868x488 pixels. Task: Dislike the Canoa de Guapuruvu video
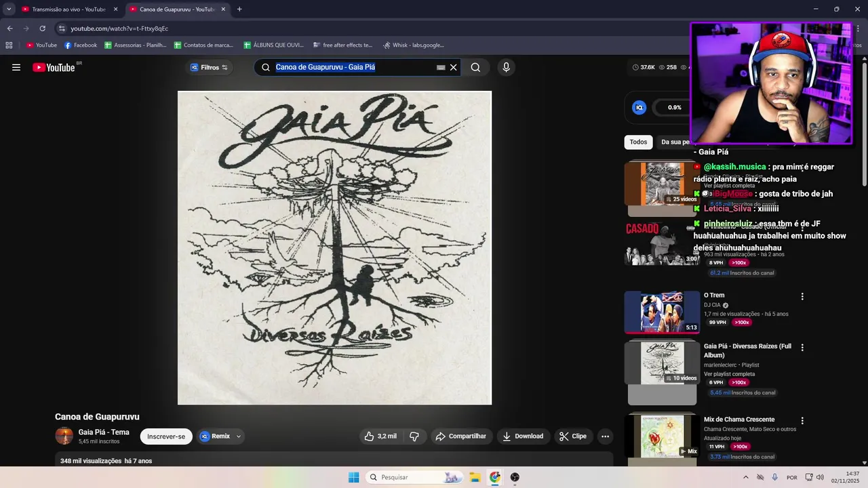tap(414, 436)
